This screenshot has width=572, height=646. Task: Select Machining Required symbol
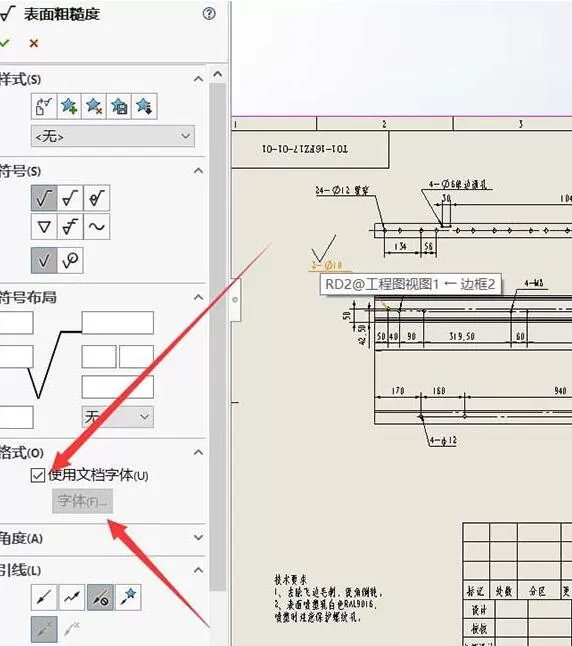70,198
